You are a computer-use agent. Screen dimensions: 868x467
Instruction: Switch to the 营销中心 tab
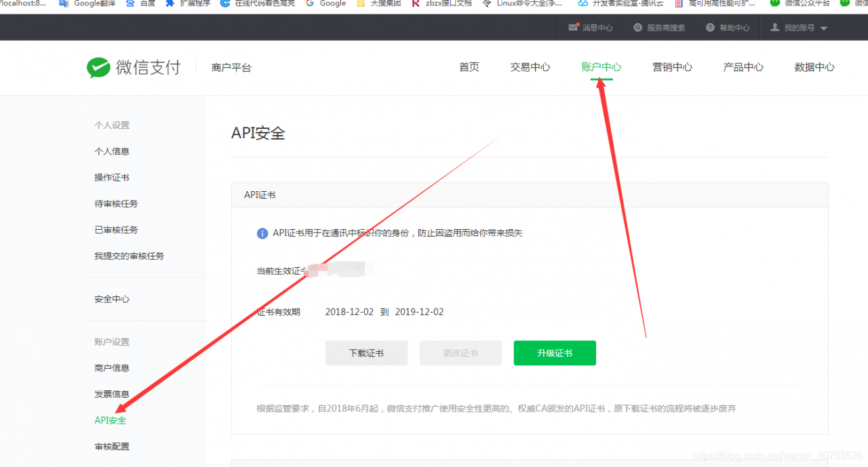coord(673,67)
